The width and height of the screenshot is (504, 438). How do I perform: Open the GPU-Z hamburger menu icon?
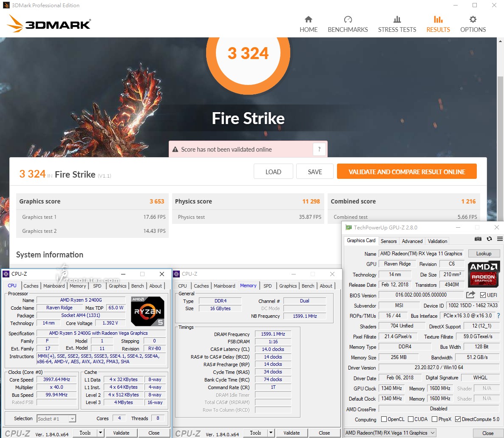click(499, 239)
